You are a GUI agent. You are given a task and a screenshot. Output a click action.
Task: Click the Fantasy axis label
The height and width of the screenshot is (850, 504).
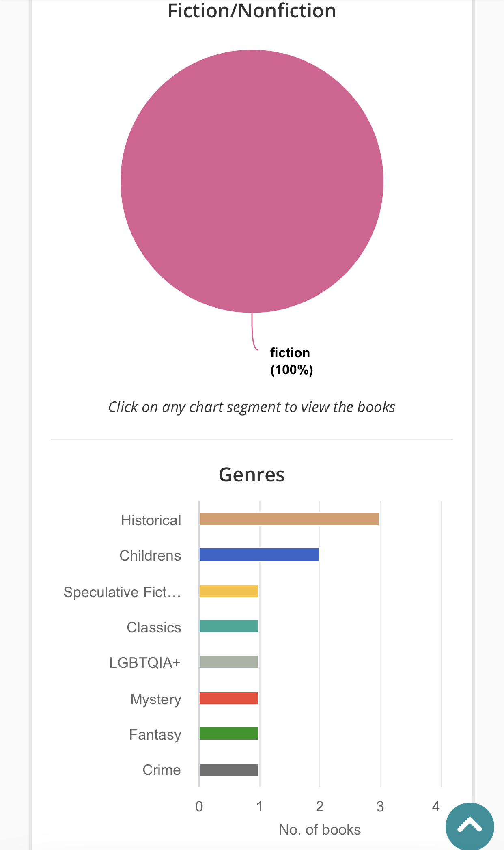click(155, 735)
